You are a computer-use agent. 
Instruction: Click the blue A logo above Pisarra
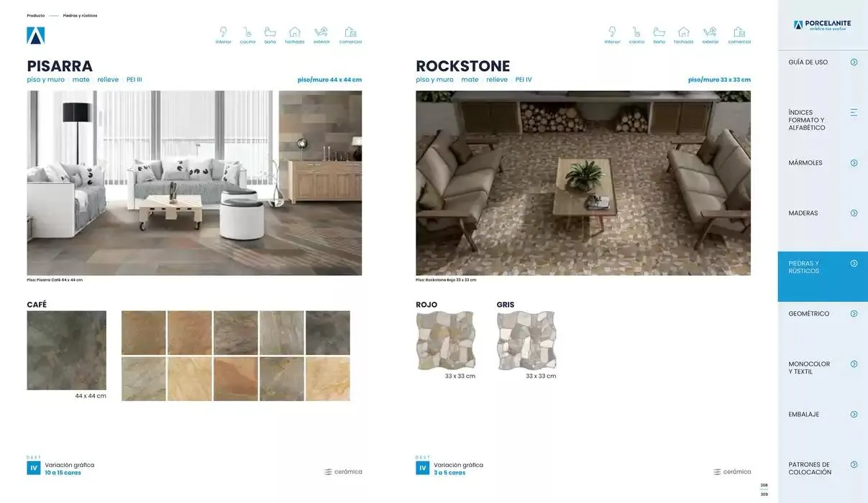click(36, 35)
